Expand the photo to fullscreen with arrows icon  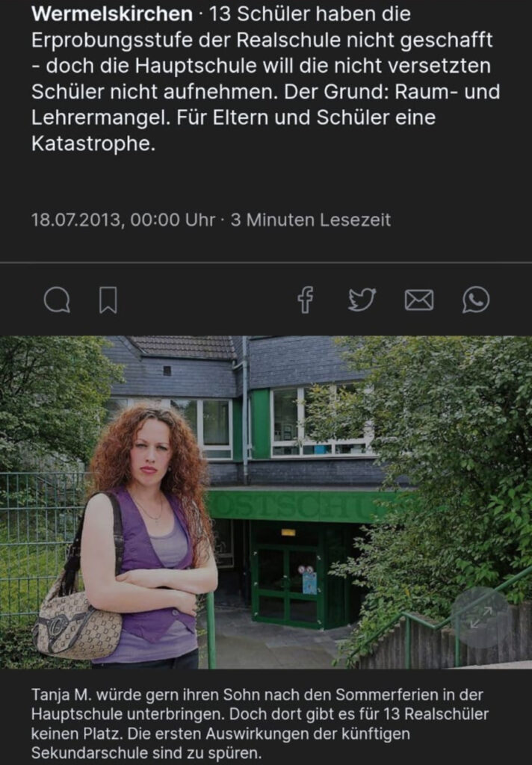coord(480,617)
